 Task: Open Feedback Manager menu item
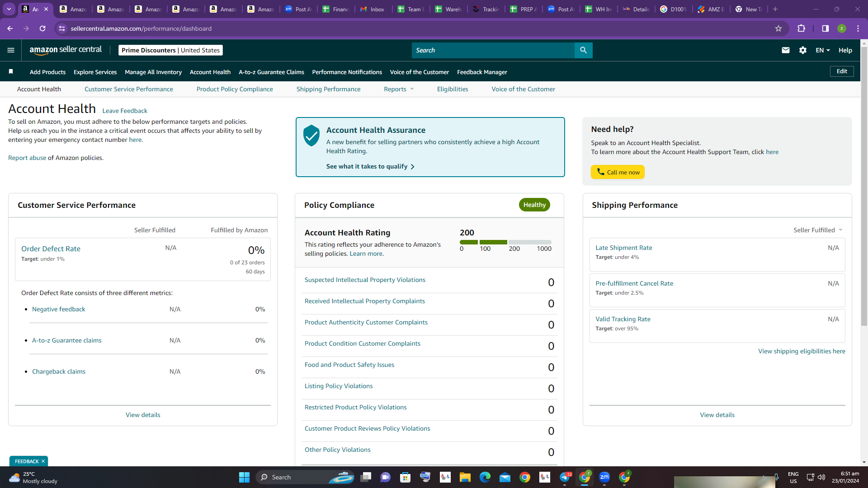pos(482,72)
